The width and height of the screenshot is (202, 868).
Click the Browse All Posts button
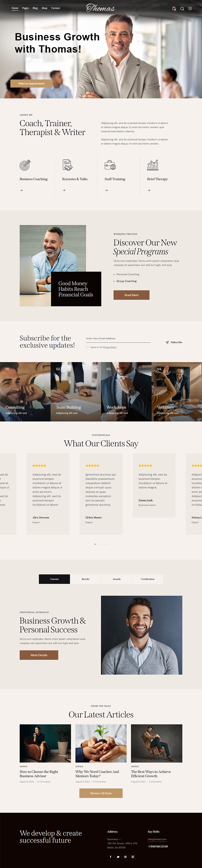point(101,793)
